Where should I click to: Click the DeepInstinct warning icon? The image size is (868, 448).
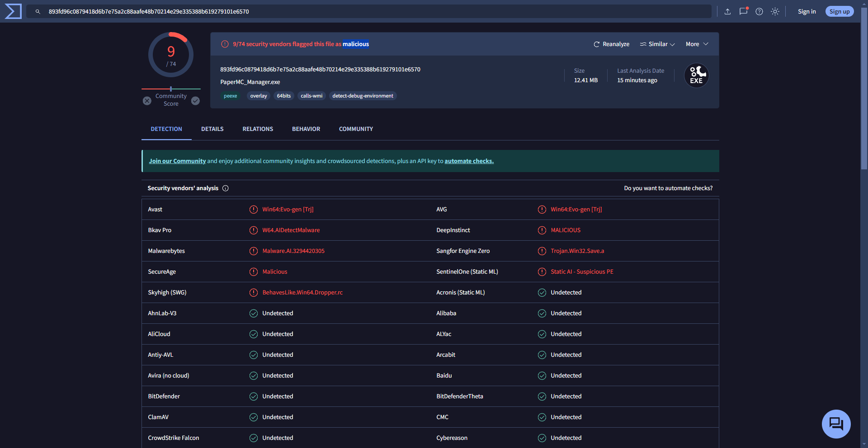pyautogui.click(x=542, y=230)
